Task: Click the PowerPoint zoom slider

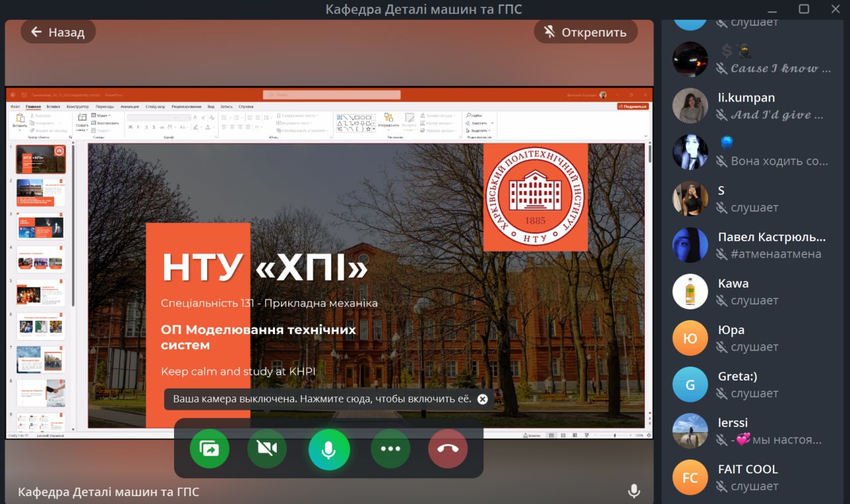Action: point(614,436)
